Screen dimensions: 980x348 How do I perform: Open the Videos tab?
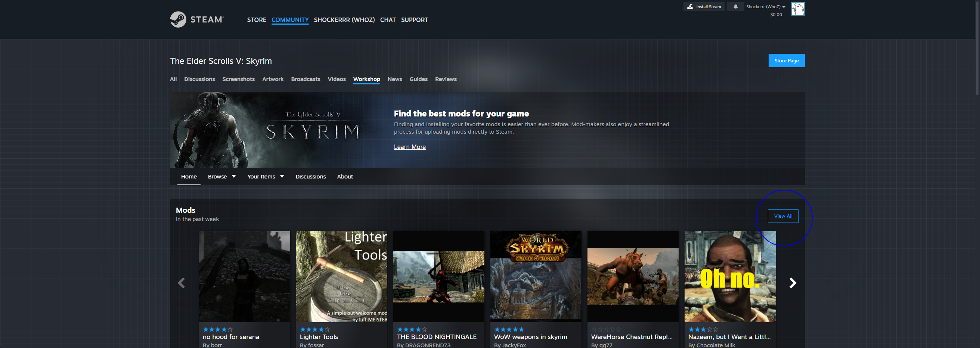click(x=337, y=79)
